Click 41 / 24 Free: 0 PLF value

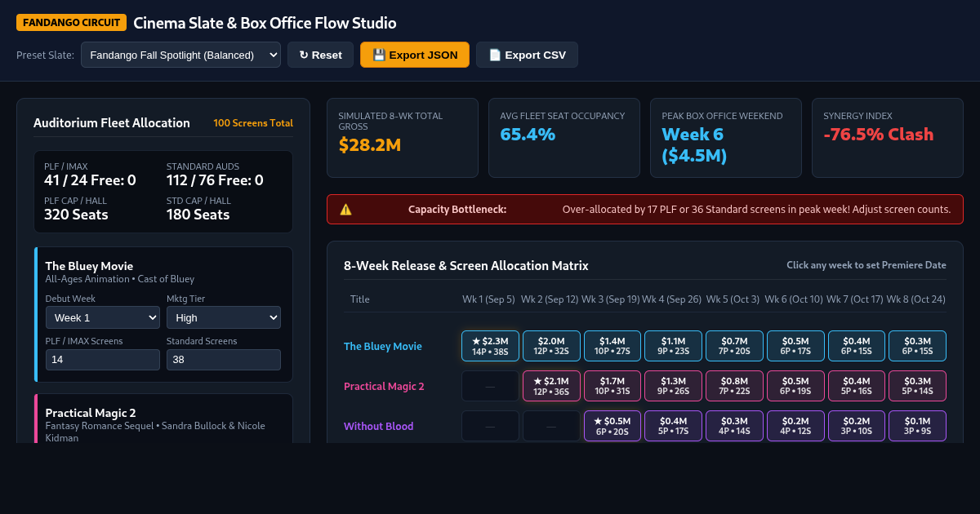click(91, 180)
